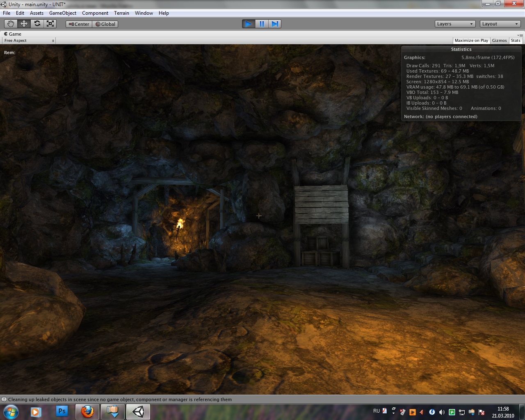Screen dimensions: 525x420
Task: Open the Terrain menu
Action: pyautogui.click(x=121, y=13)
